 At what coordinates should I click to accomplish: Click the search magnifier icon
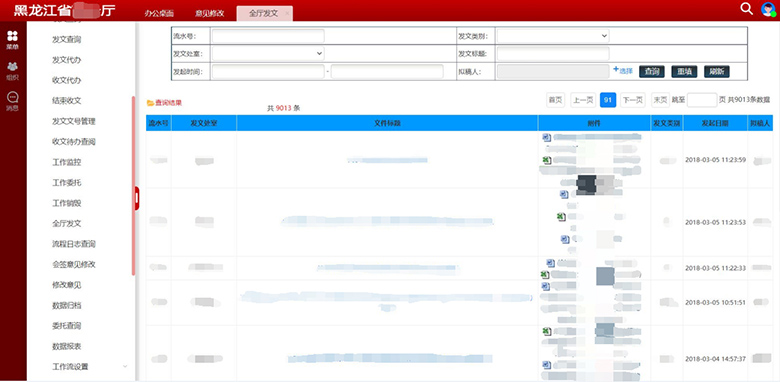pos(746,8)
